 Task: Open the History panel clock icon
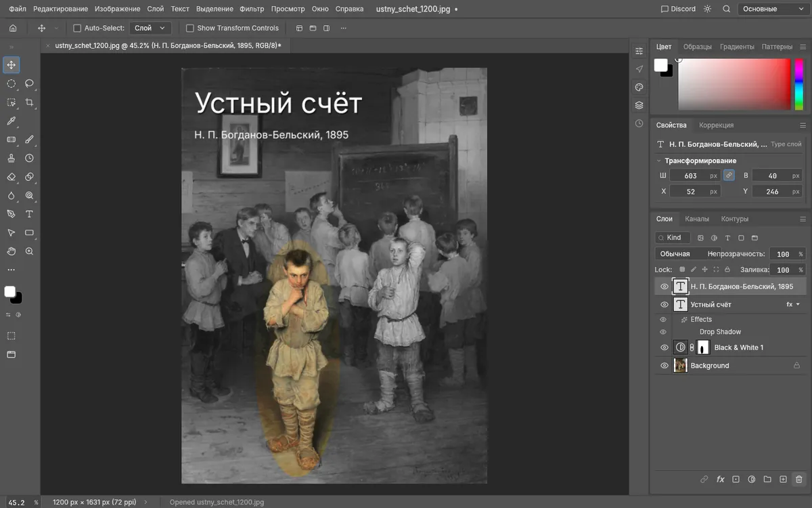(x=639, y=123)
